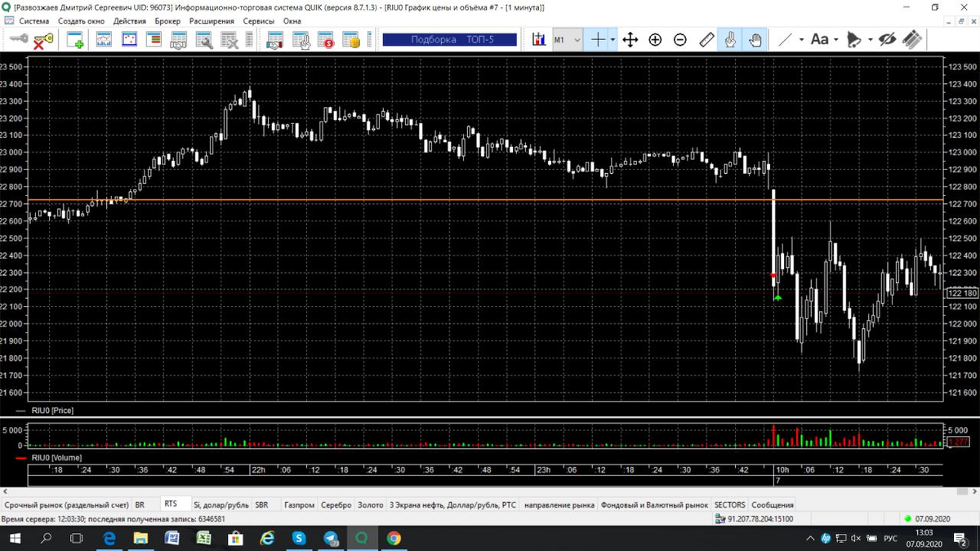This screenshot has width=980, height=551.
Task: Switch to 3 Экрана нефть tab
Action: click(x=453, y=505)
